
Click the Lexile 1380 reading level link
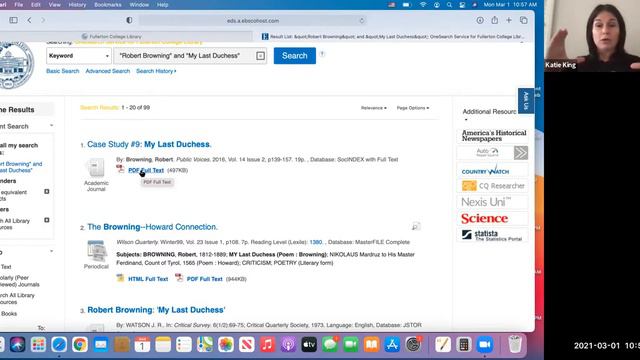click(316, 242)
